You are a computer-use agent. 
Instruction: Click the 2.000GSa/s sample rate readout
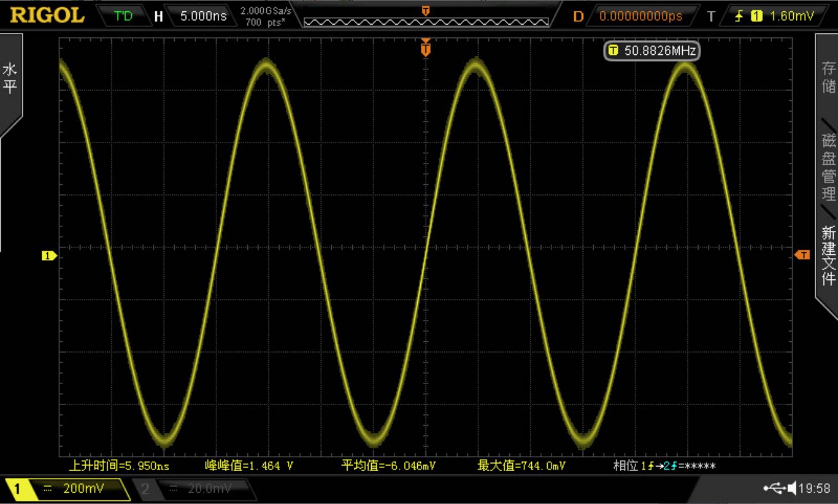266,12
